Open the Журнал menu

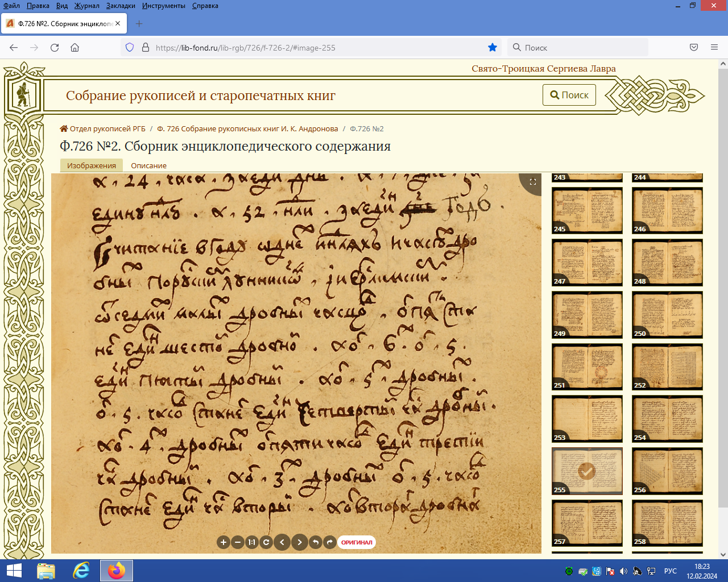point(86,6)
